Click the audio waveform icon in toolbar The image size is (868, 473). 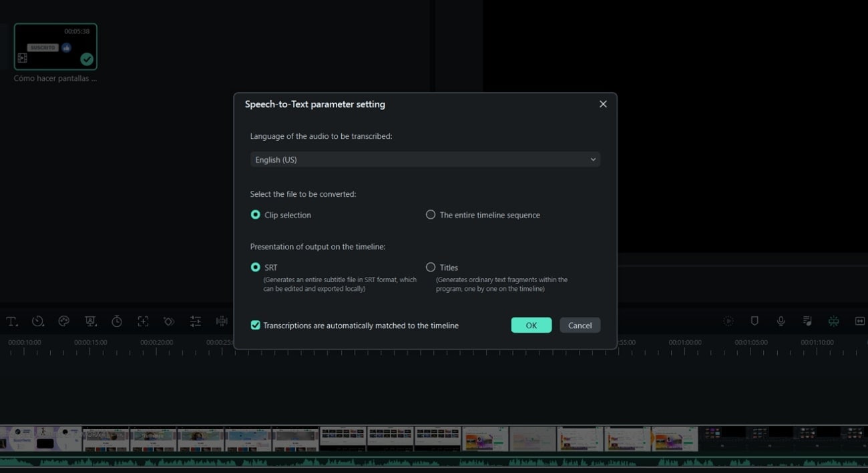[222, 322]
